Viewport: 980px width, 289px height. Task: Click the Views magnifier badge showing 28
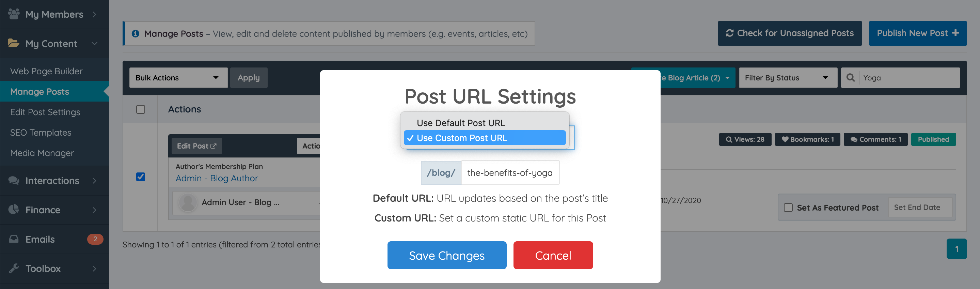coord(745,139)
